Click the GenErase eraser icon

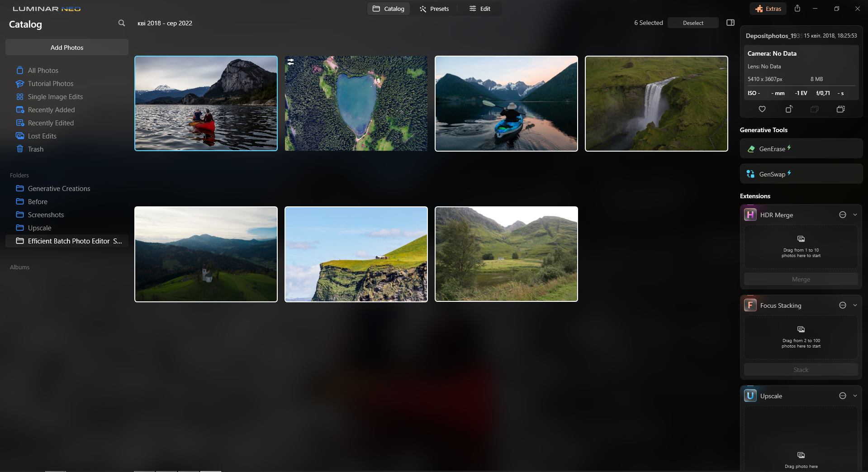751,149
